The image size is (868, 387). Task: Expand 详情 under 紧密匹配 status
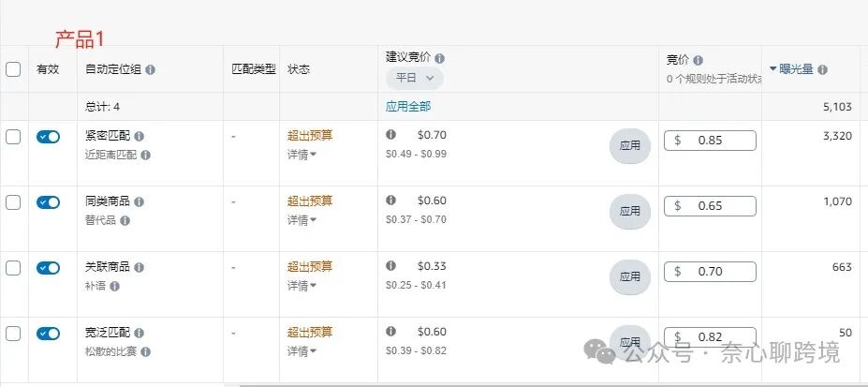point(302,156)
